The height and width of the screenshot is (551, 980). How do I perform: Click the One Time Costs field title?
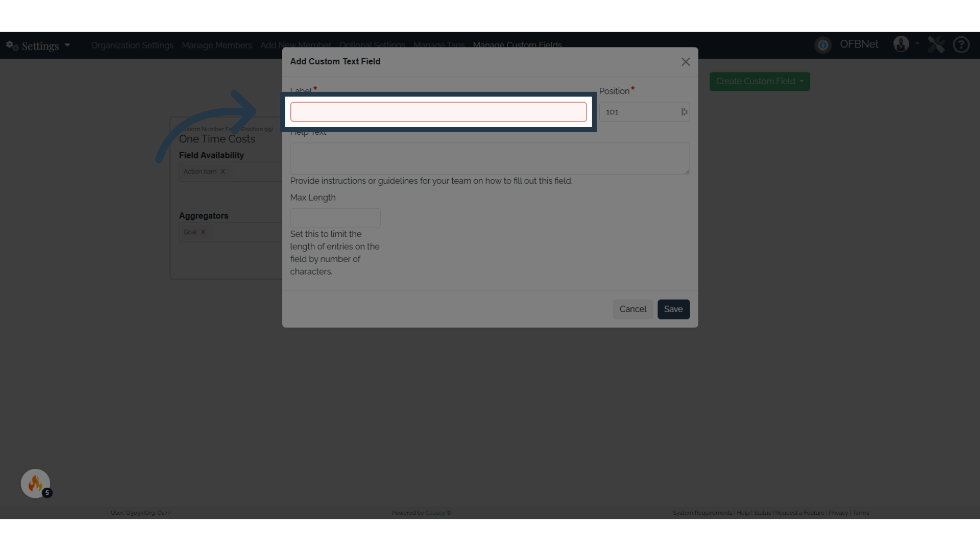(x=217, y=139)
